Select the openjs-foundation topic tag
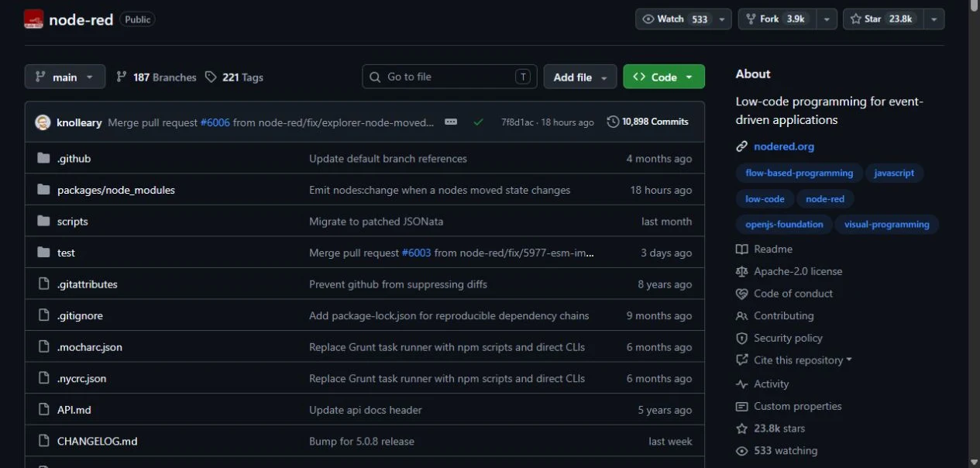 pyautogui.click(x=784, y=224)
